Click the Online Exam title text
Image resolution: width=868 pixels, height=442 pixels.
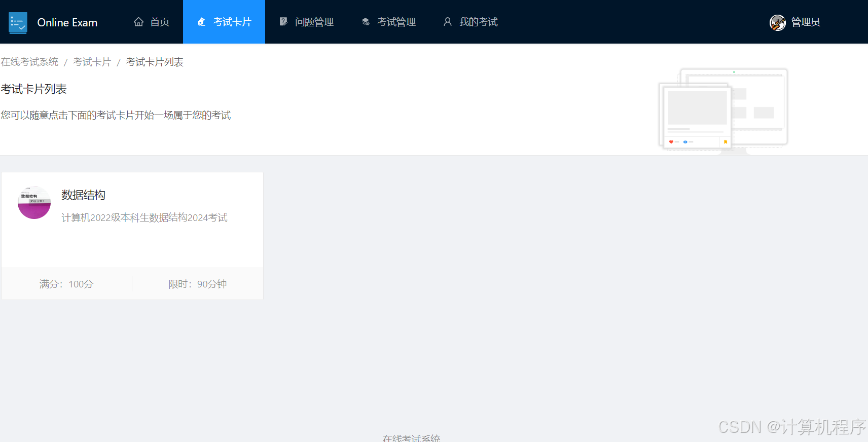tap(67, 22)
